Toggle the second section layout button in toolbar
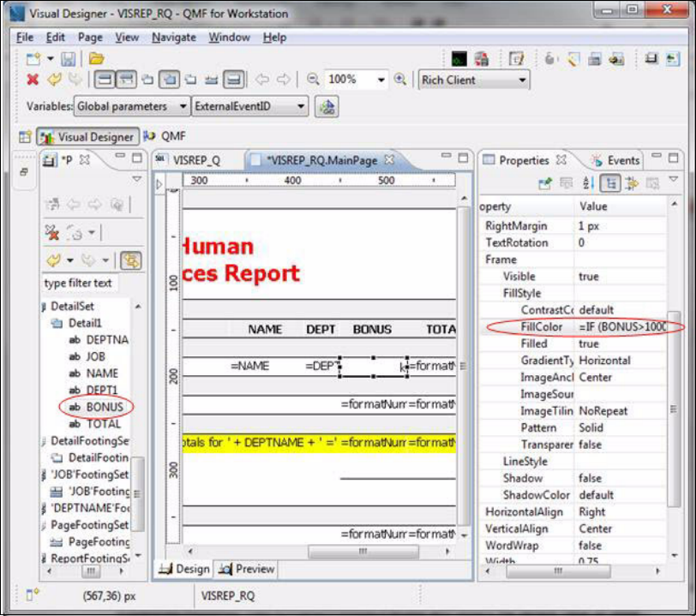 click(x=126, y=80)
